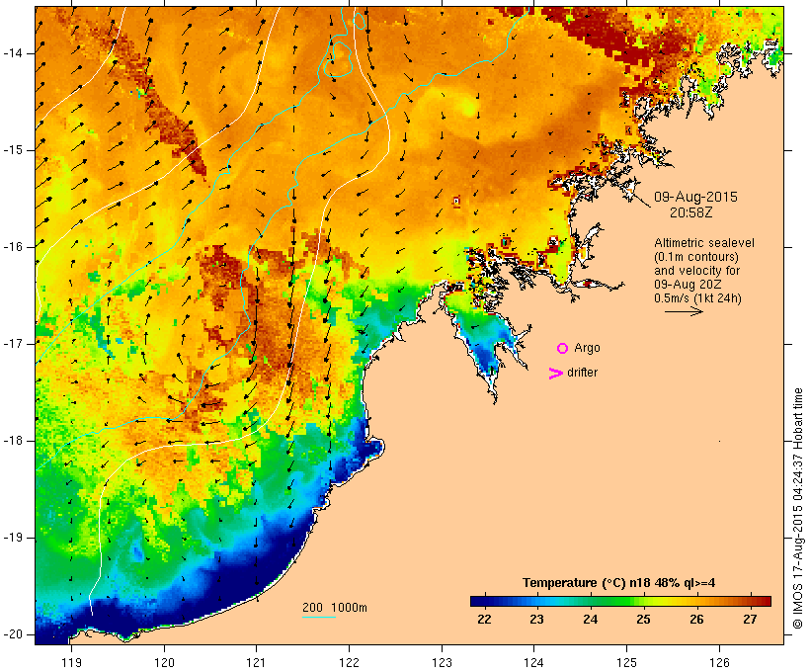Screen dimensions: 810x672
Task: Click the 09-Aug-2015 date text
Action: click(x=695, y=197)
